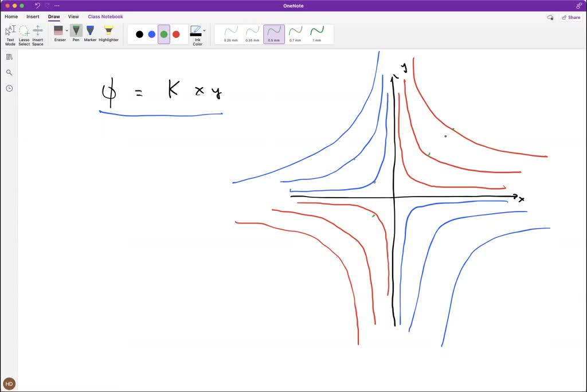Open the Ink Color dropdown
Screen dimensions: 587x392
click(205, 30)
